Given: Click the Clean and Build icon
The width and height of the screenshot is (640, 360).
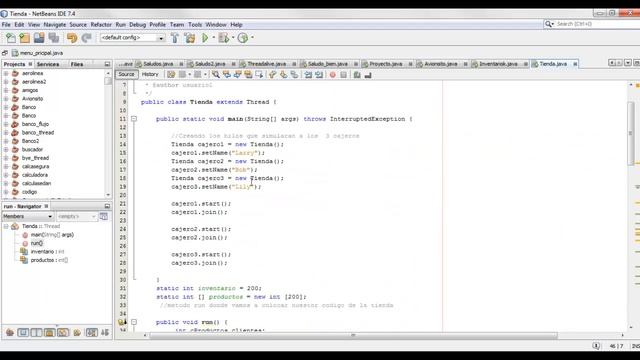Looking at the screenshot, I should pos(190,38).
